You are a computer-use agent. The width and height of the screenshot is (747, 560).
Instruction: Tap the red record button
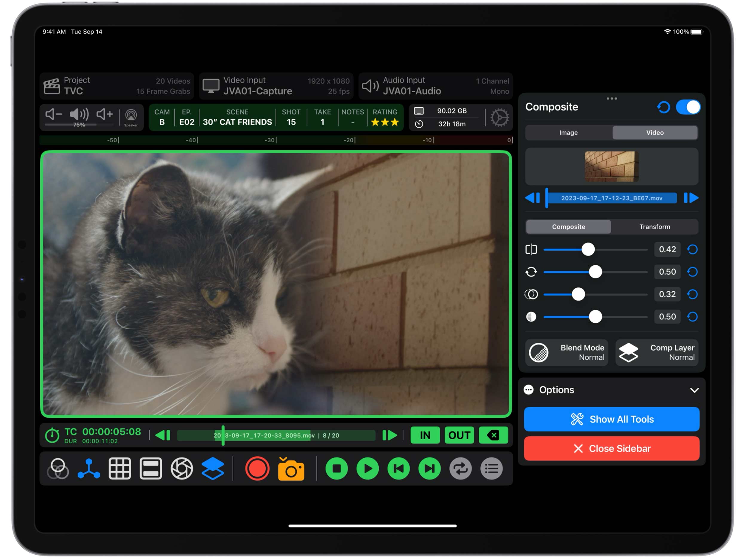pos(257,469)
